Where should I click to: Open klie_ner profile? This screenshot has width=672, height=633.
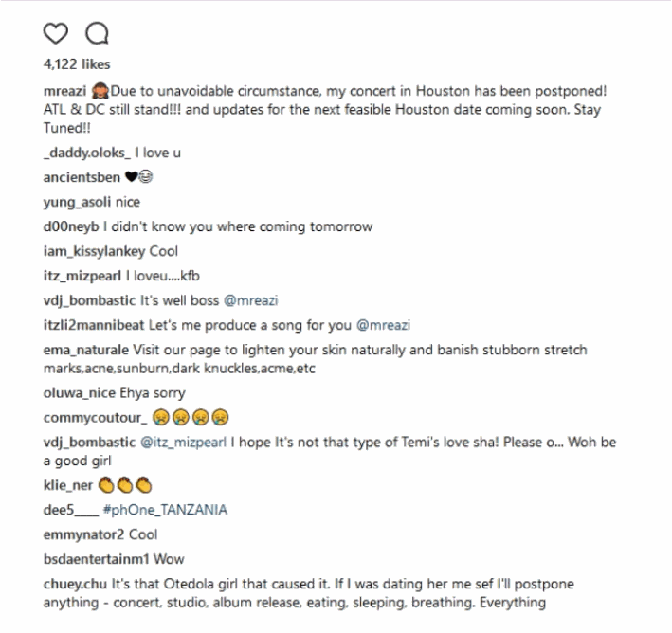pyautogui.click(x=67, y=485)
